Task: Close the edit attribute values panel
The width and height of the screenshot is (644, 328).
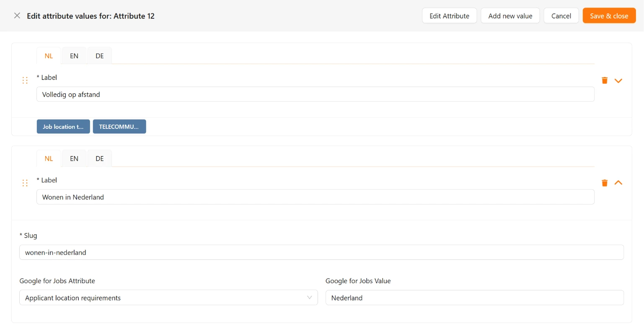Action: [x=17, y=16]
